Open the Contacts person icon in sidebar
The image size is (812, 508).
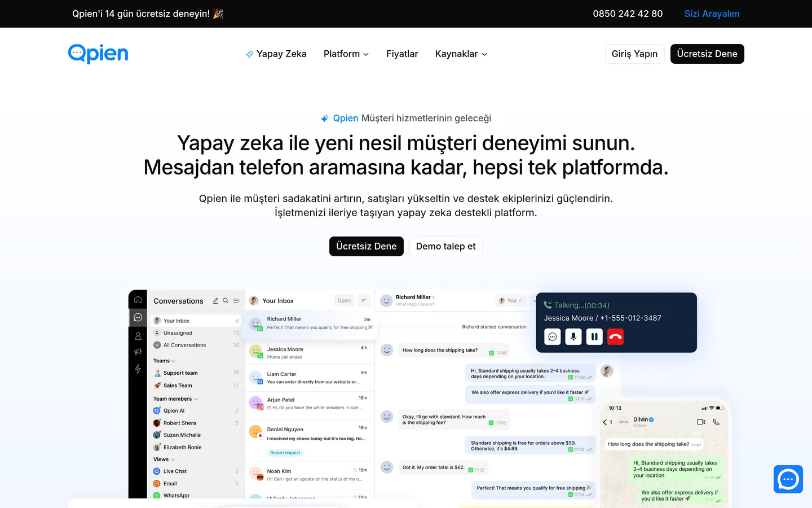coord(138,336)
